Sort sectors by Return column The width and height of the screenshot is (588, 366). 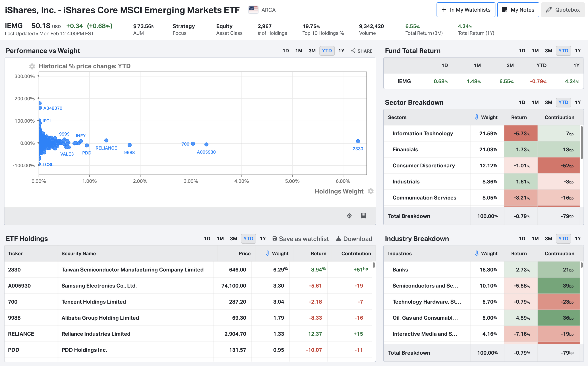point(519,117)
